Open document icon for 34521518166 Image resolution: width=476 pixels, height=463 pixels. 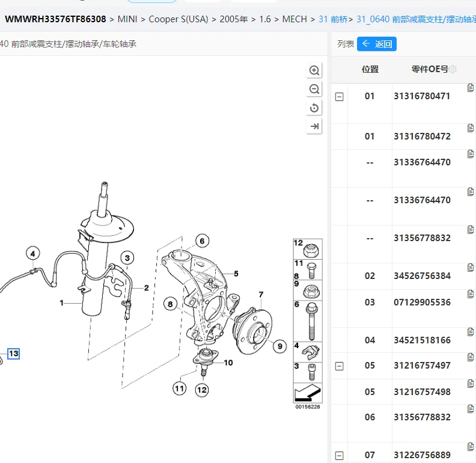pos(471,332)
